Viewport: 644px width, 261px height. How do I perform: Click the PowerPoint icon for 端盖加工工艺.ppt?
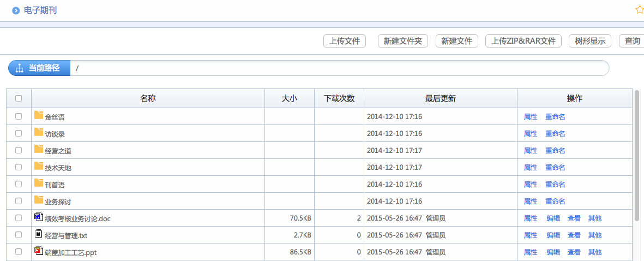click(x=38, y=251)
